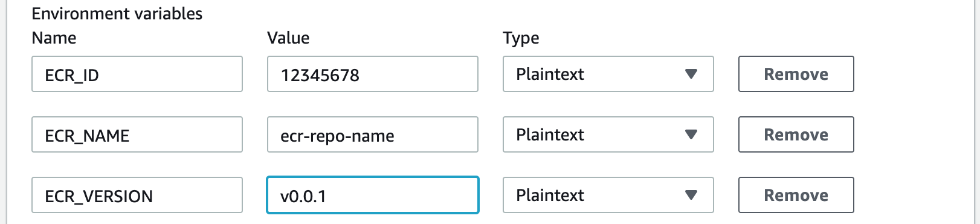The width and height of the screenshot is (980, 224).
Task: Click the Plaintext text in the ECR_NAME row
Action: (x=550, y=134)
